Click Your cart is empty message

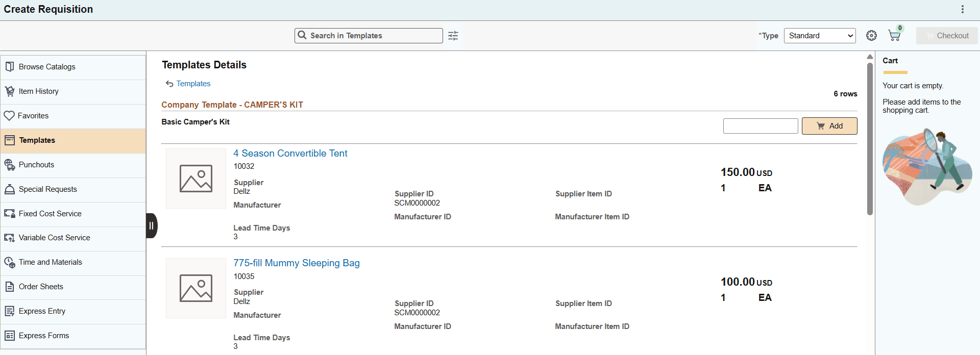pos(913,86)
